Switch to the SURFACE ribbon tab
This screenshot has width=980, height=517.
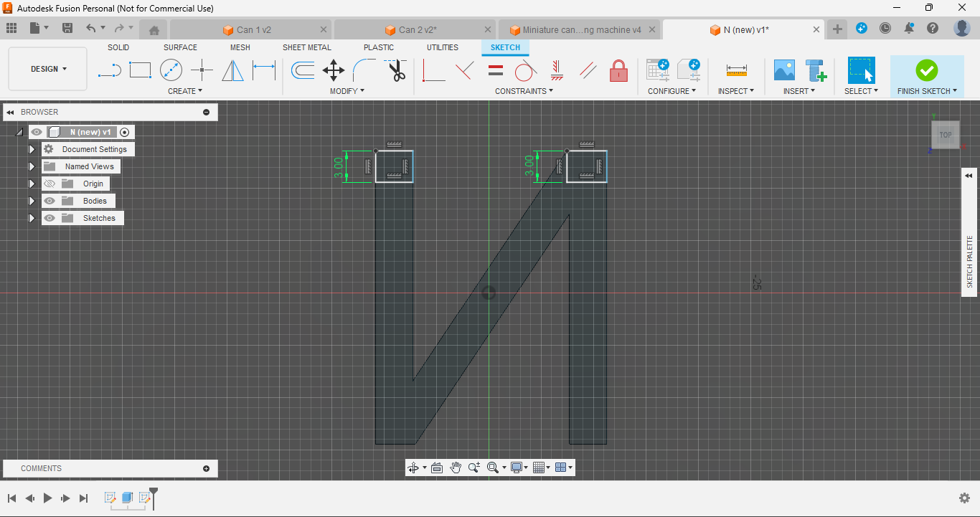click(180, 47)
